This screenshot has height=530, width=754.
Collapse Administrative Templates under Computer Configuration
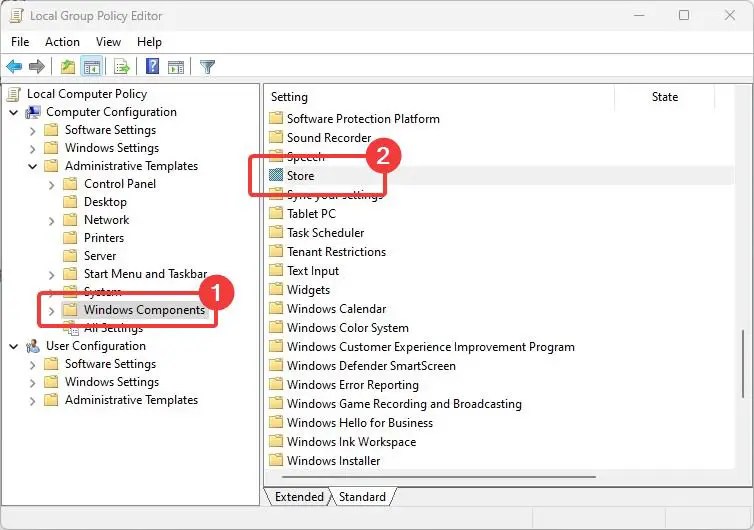pos(33,166)
